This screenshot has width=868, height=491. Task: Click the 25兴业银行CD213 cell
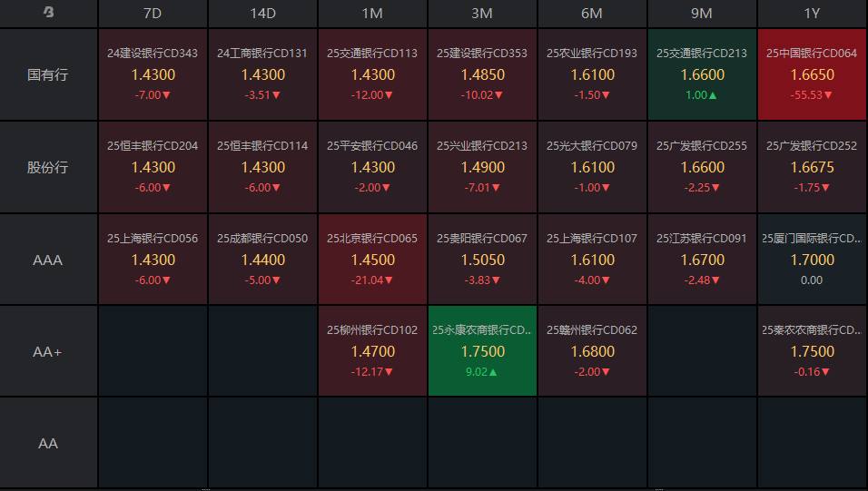point(482,167)
